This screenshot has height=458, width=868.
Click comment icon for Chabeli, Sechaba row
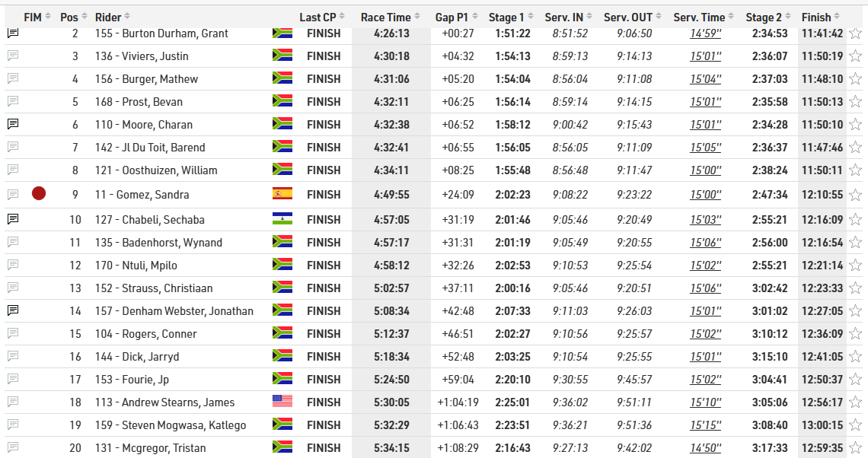coord(13,219)
